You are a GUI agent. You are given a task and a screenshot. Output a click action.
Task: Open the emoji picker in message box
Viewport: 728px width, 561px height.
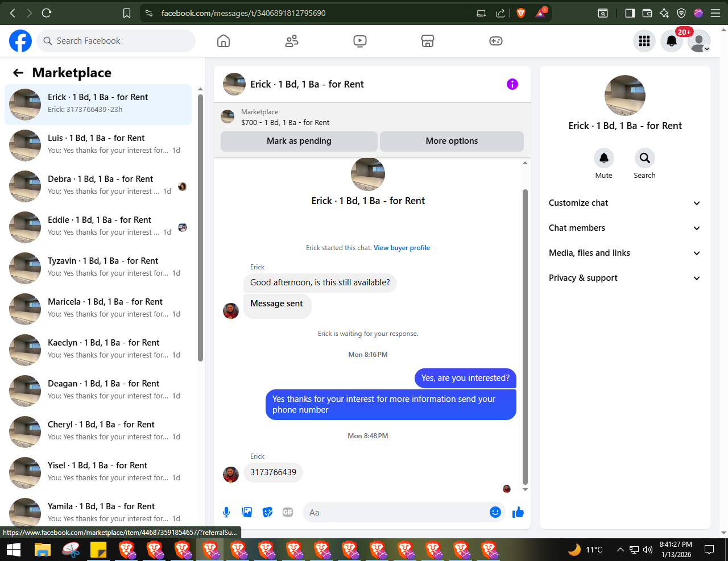495,512
